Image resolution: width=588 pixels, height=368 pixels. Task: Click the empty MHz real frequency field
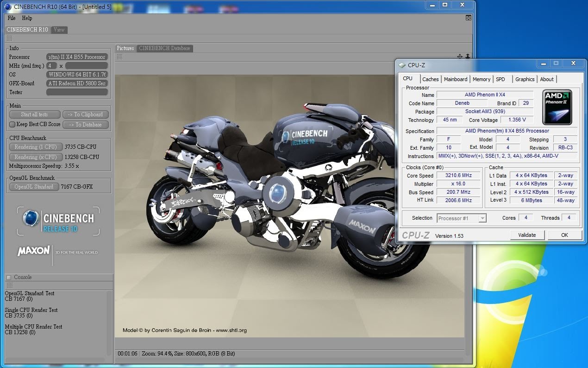pos(87,66)
